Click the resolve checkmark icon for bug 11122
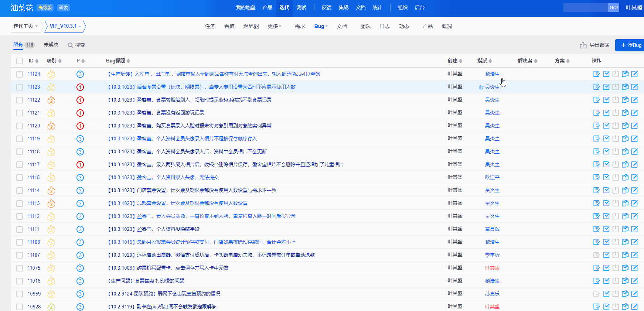The width and height of the screenshot is (644, 311). [606, 100]
